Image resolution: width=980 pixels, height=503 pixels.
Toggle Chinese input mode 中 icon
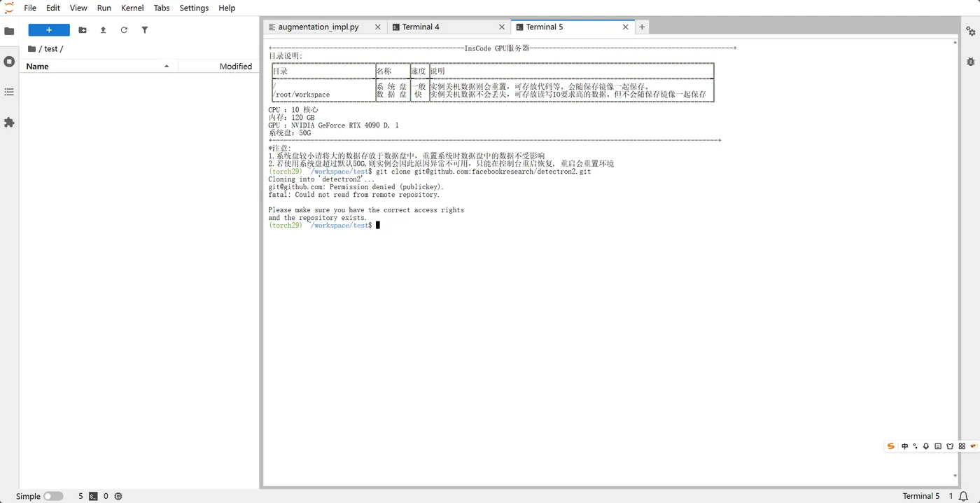[x=905, y=446]
